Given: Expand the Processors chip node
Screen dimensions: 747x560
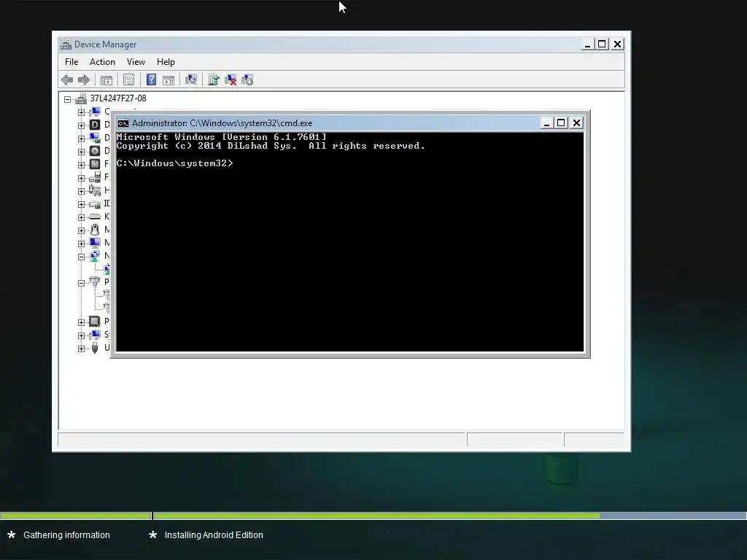Looking at the screenshot, I should (82, 322).
